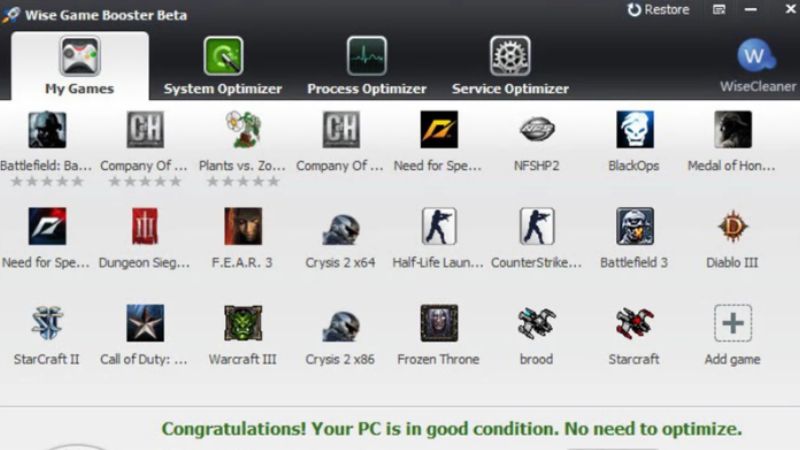Launch the Call of Duty: ... star icon
The height and width of the screenshot is (450, 800).
pos(145,323)
